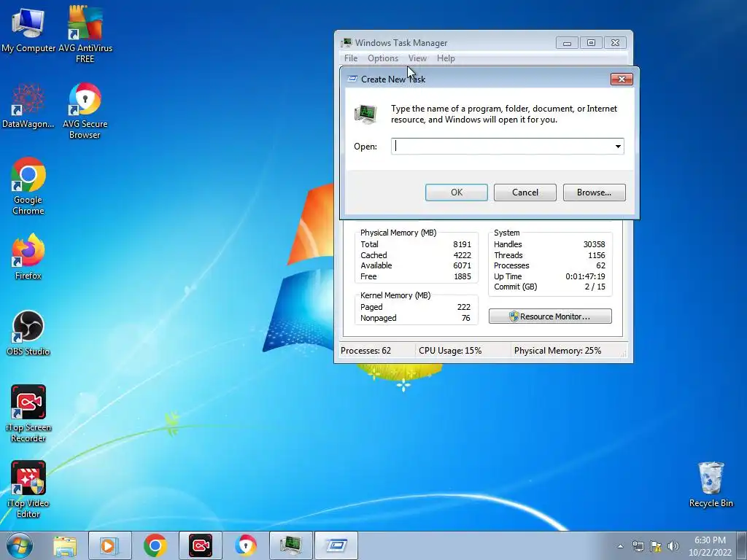Screen dimensions: 747x560
Task: Select the Firefox desktop icon
Action: tap(28, 256)
